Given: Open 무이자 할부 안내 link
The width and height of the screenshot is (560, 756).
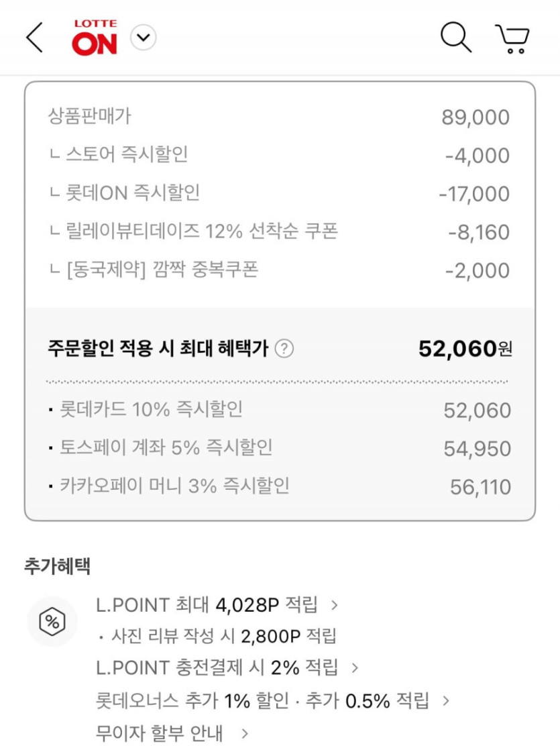Looking at the screenshot, I should click(245, 733).
